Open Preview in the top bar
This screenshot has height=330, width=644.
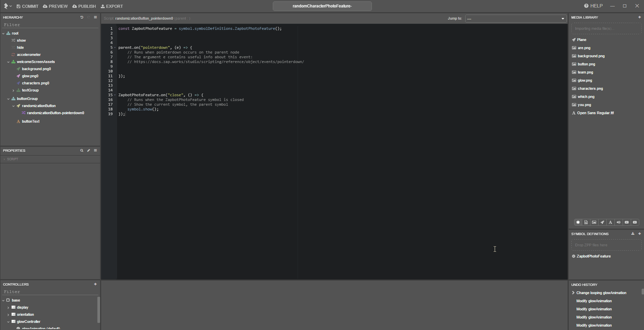(x=55, y=6)
